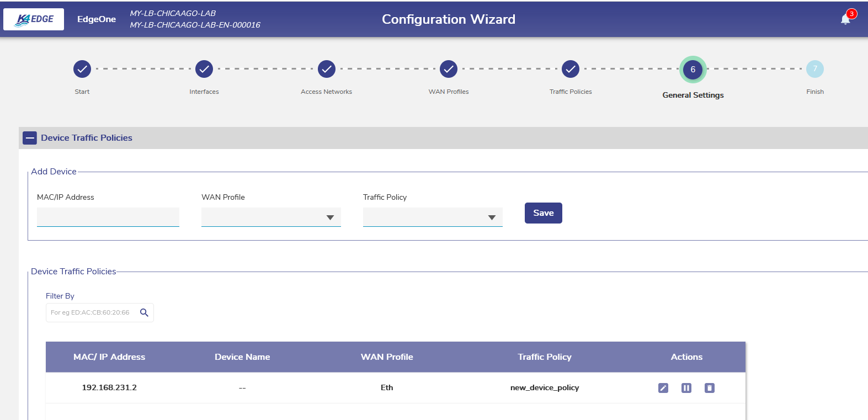Image resolution: width=868 pixels, height=420 pixels.
Task: Click the MAC/IP Address input field
Action: click(108, 217)
